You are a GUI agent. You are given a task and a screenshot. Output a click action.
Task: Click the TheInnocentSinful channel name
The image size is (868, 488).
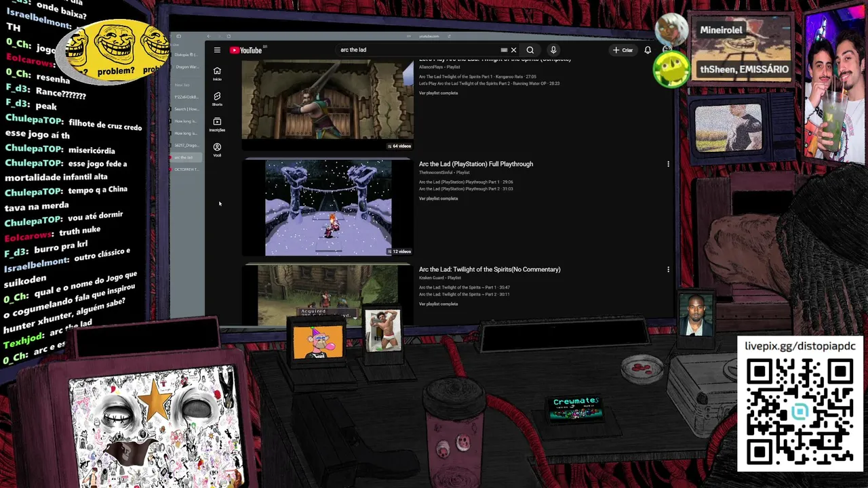pos(437,173)
